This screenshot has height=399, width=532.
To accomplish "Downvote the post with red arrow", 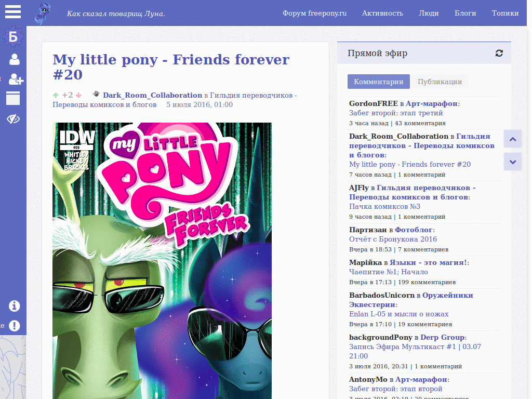I will 78,96.
